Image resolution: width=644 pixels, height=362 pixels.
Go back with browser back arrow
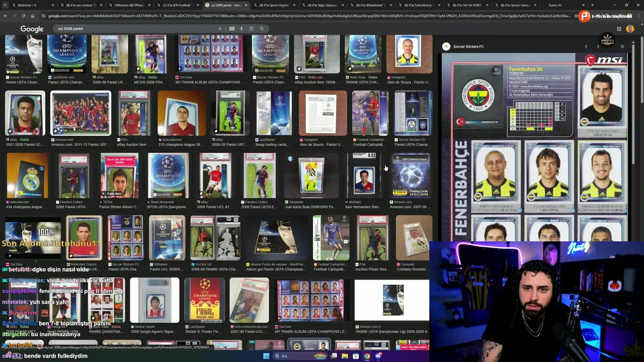[x=6, y=16]
